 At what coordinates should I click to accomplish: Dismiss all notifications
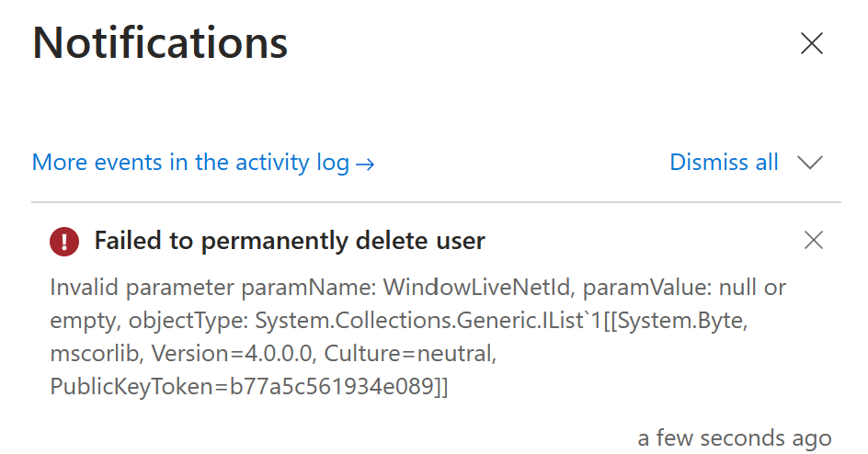click(x=724, y=163)
